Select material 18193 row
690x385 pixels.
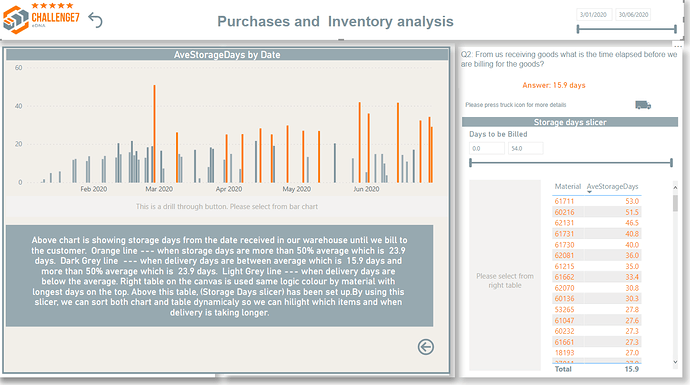596,352
